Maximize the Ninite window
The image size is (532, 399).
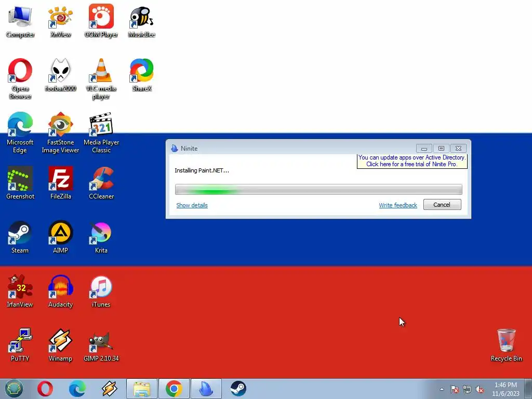(441, 148)
